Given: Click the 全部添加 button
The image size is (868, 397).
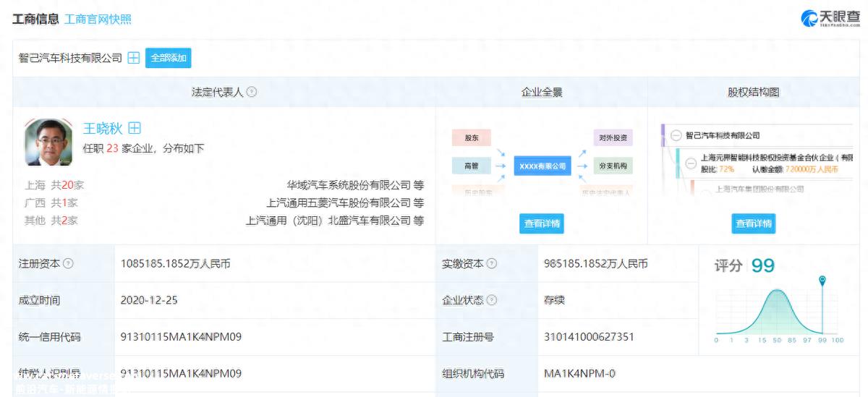Looking at the screenshot, I should pyautogui.click(x=169, y=58).
